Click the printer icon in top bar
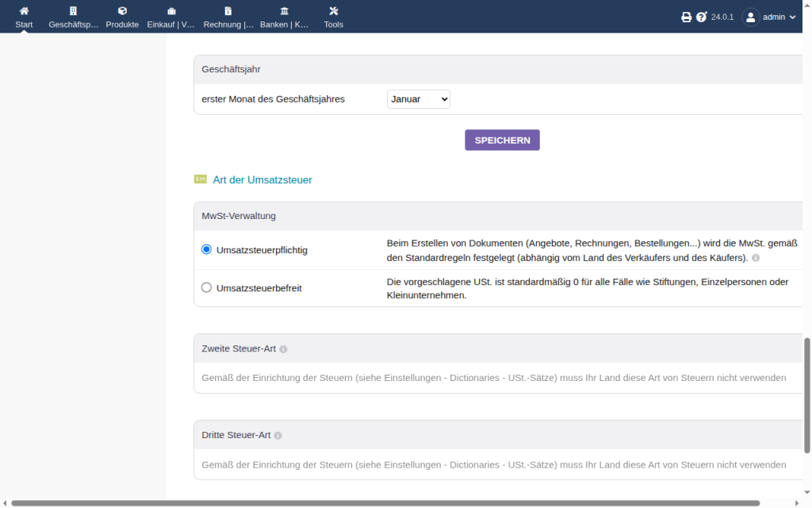Viewport: 812px width, 508px height. coord(686,17)
